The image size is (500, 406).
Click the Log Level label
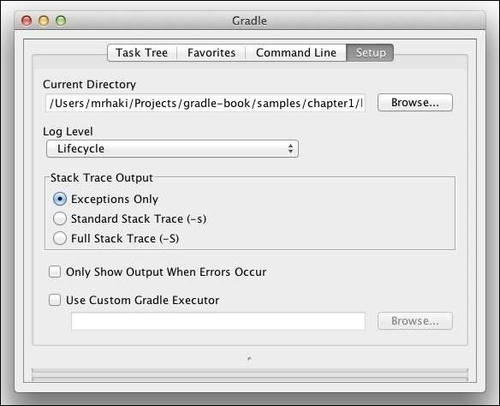point(68,131)
